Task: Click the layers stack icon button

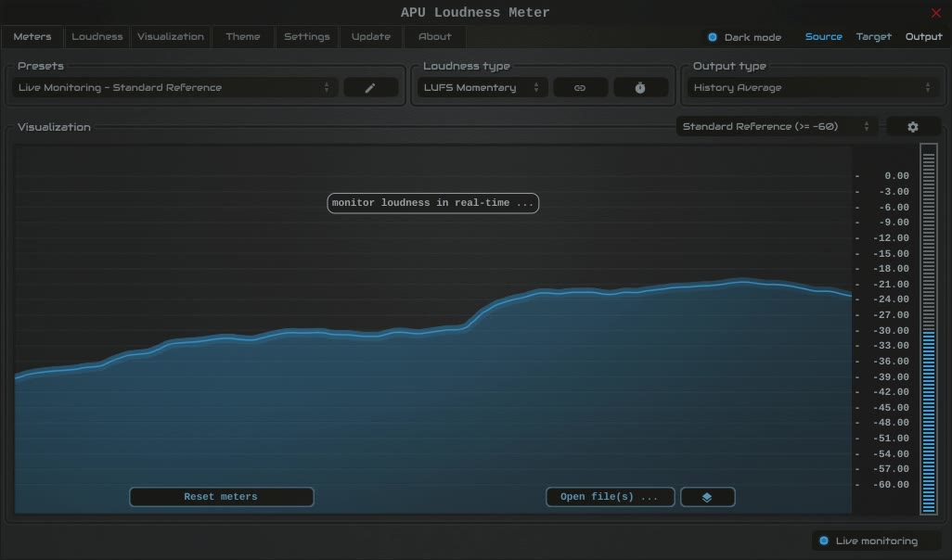Action: [x=707, y=497]
